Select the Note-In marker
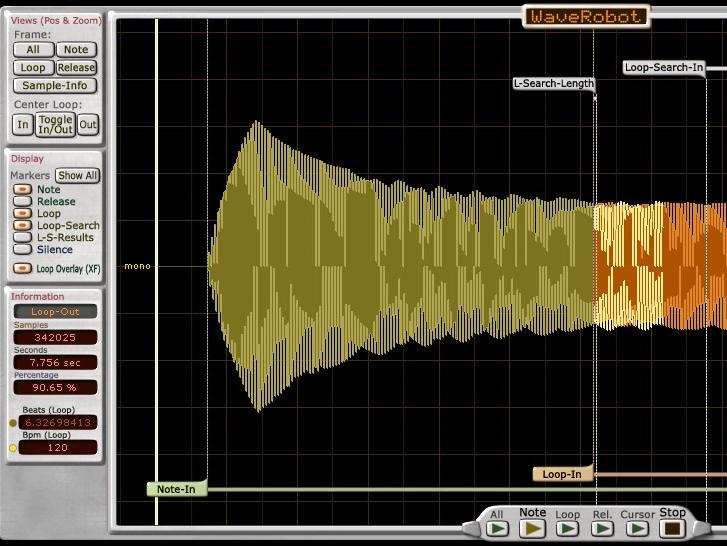This screenshot has width=727, height=546. [177, 489]
